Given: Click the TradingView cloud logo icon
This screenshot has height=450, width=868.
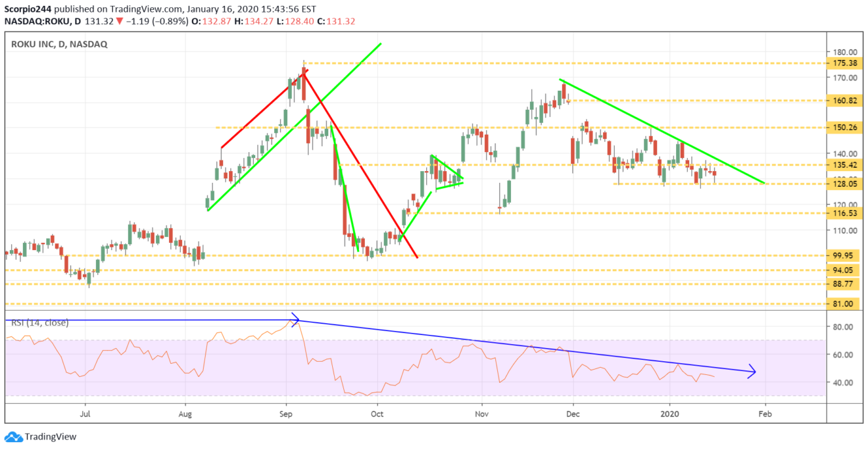Looking at the screenshot, I should point(12,437).
